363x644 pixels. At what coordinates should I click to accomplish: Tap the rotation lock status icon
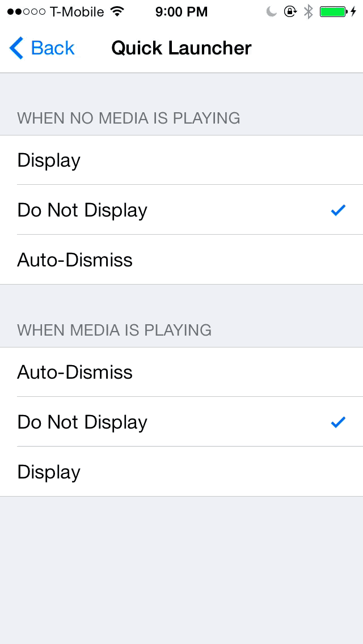click(x=290, y=11)
